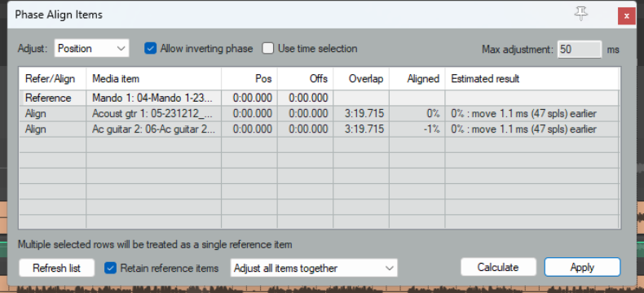Image resolution: width=644 pixels, height=293 pixels.
Task: Pin the Phase Align Items window
Action: click(x=580, y=15)
